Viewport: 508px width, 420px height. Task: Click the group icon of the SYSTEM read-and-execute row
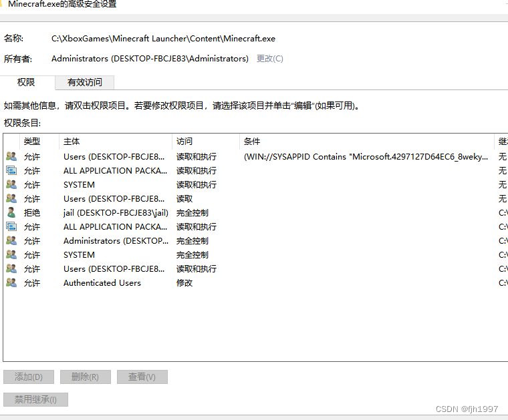click(11, 185)
